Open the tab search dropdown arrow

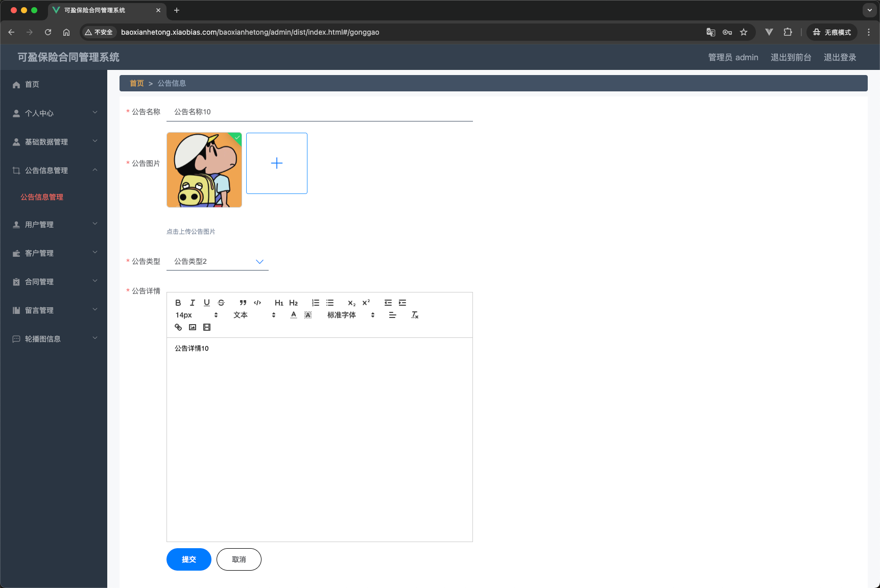(x=869, y=10)
